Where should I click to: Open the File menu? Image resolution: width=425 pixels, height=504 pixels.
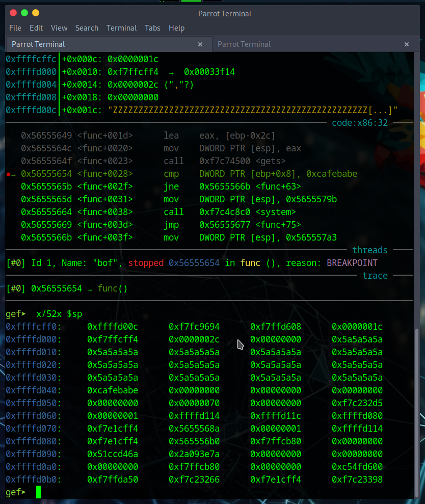pos(15,28)
